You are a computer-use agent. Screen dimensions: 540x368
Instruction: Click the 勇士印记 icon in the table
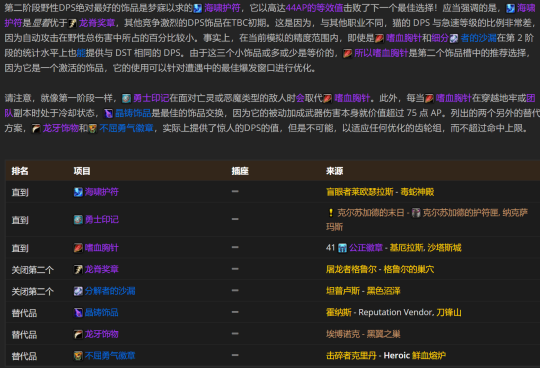click(x=78, y=220)
